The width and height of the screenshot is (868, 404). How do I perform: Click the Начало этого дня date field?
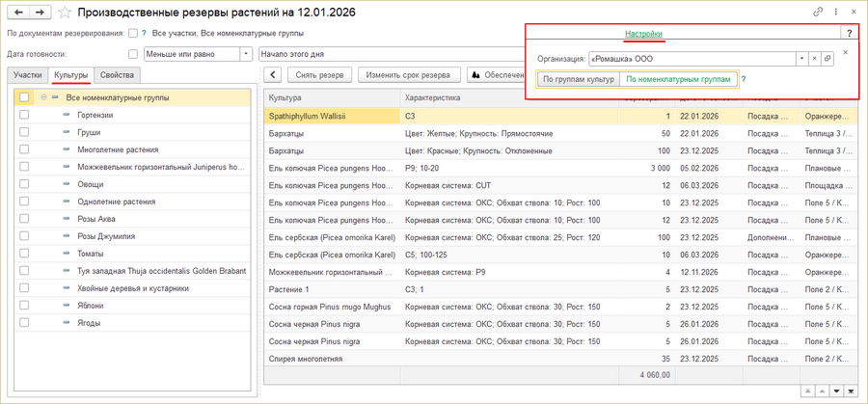click(392, 54)
